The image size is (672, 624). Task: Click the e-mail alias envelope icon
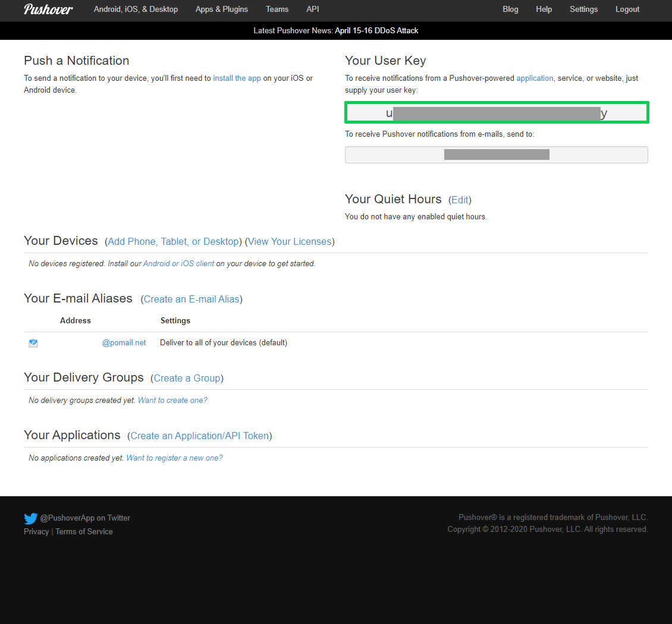tap(33, 343)
